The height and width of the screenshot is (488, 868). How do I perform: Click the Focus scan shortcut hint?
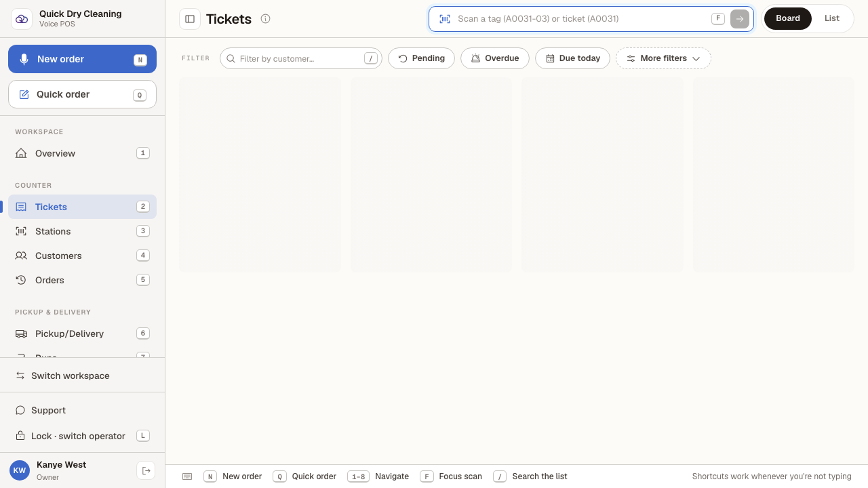coord(451,476)
